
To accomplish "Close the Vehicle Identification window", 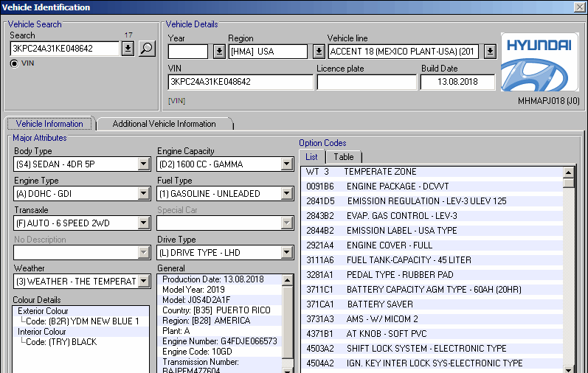I will [x=580, y=7].
